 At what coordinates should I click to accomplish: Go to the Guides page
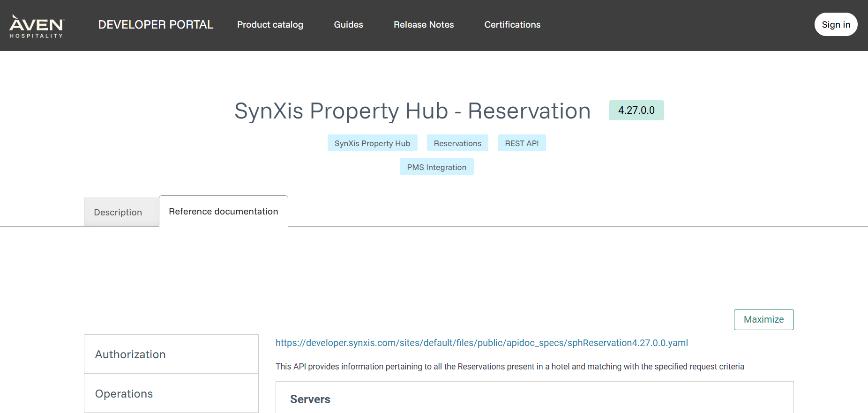348,25
